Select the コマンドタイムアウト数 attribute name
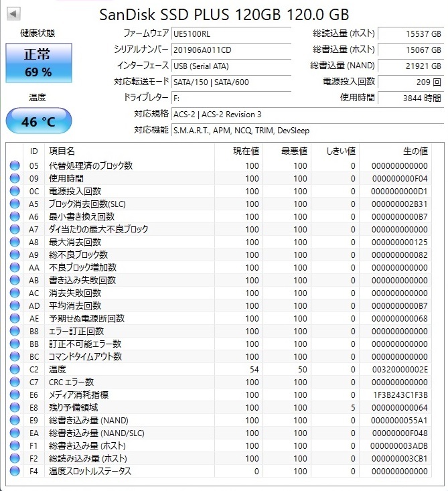This screenshot has height=491, width=448. pos(85,356)
